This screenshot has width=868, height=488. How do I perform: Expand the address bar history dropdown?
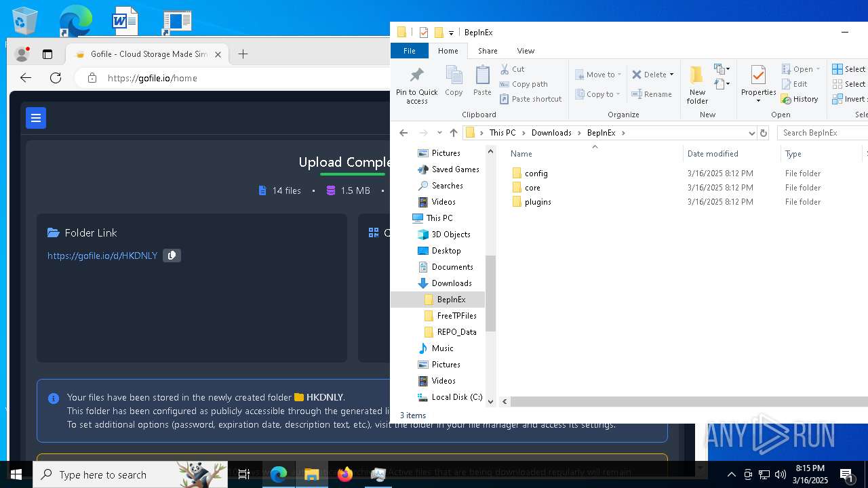pos(751,133)
